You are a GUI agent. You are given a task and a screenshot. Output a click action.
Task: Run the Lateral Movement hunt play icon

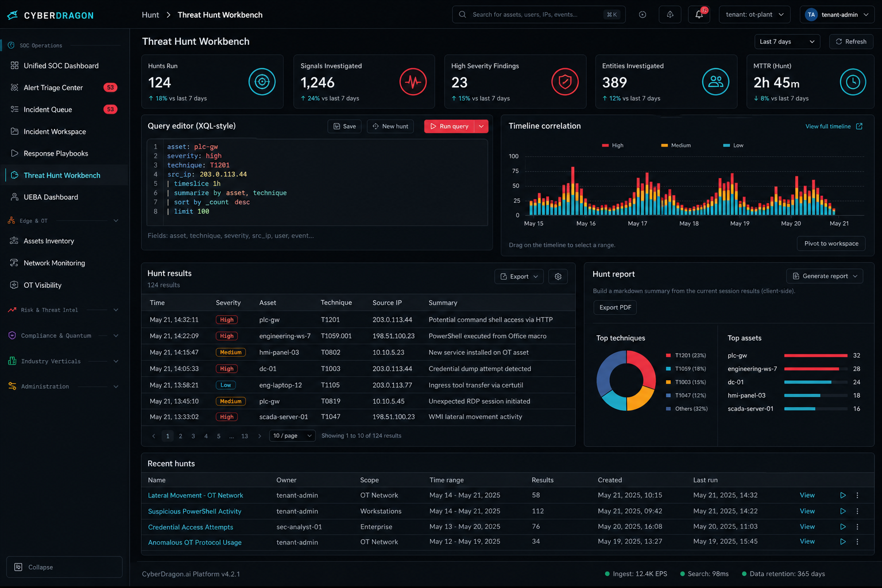click(842, 495)
